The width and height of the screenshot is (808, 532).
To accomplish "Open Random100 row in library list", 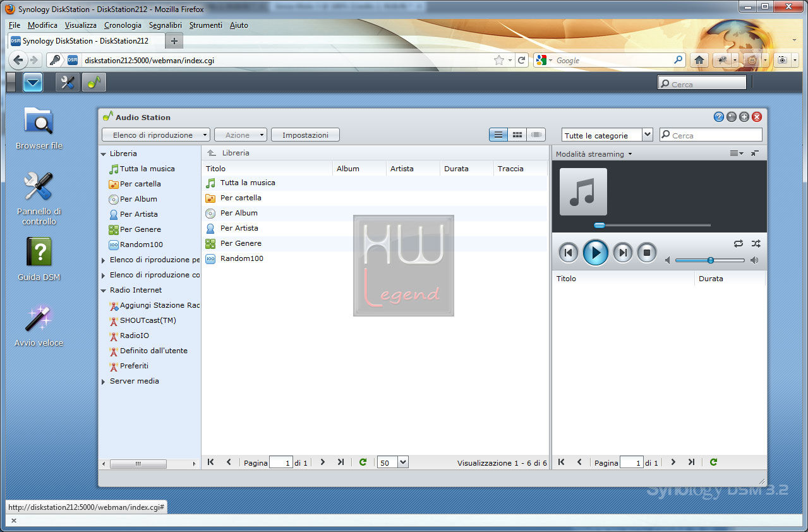I will point(375,258).
